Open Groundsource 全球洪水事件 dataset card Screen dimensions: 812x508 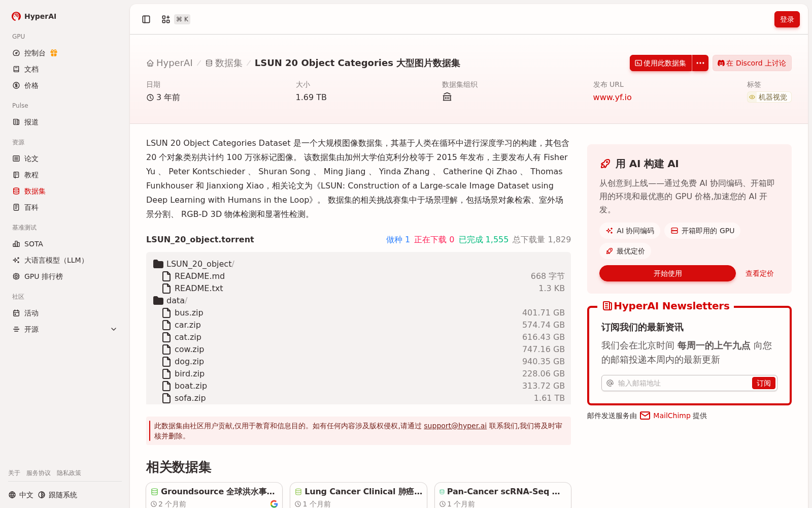(x=214, y=495)
